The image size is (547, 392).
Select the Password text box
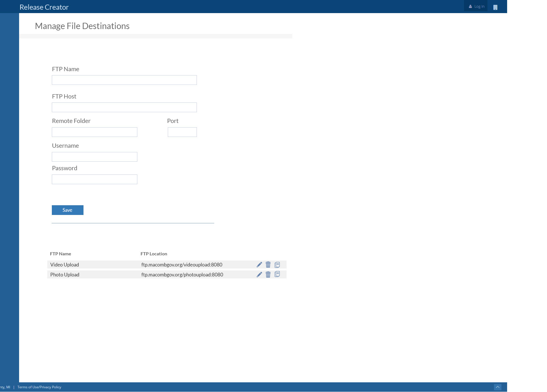[x=95, y=179]
